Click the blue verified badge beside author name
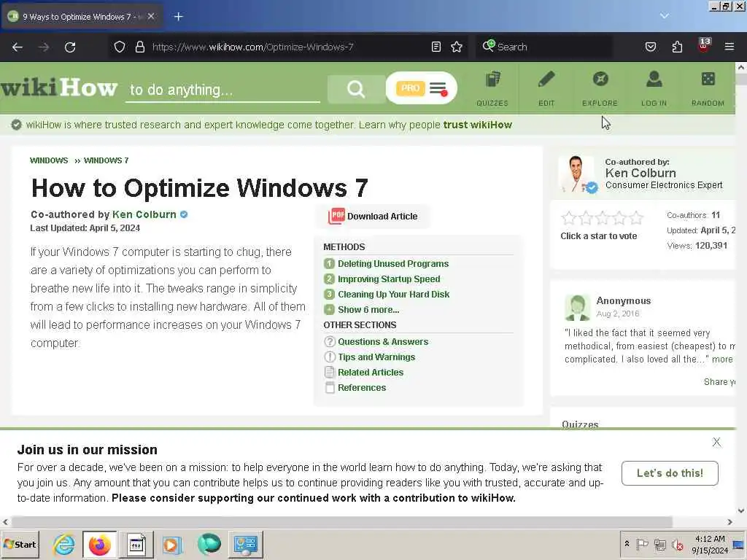Viewport: 747px width, 560px height. 184,215
